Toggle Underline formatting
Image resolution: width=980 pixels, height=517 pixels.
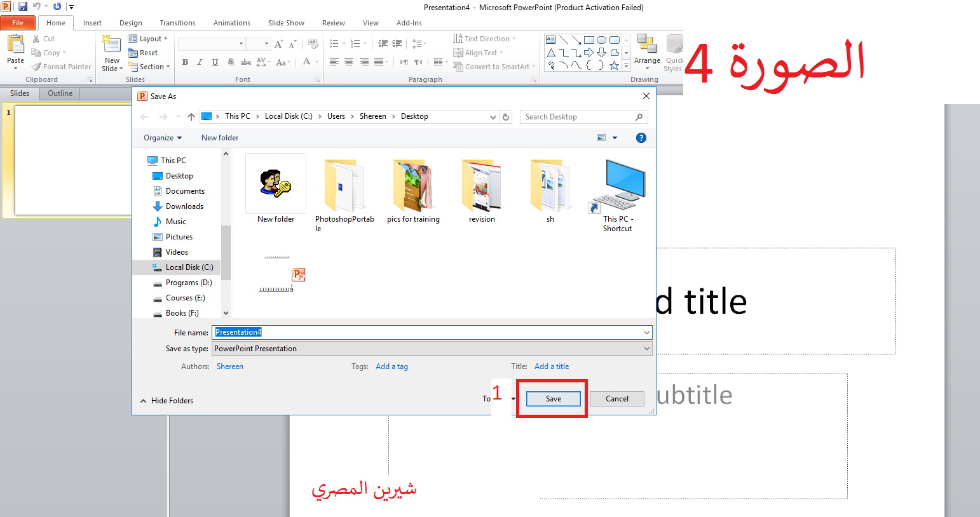point(215,62)
